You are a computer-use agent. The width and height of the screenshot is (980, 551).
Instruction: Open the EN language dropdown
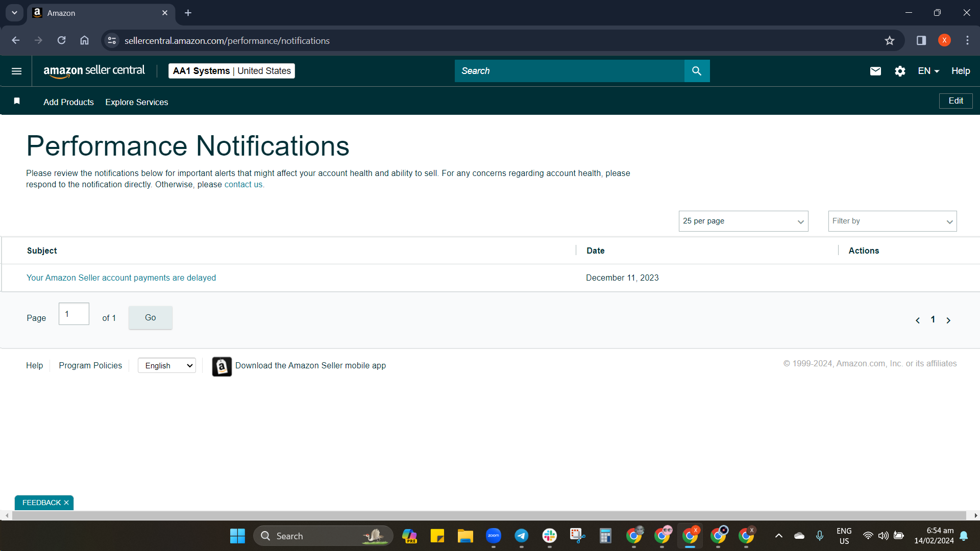pos(928,71)
